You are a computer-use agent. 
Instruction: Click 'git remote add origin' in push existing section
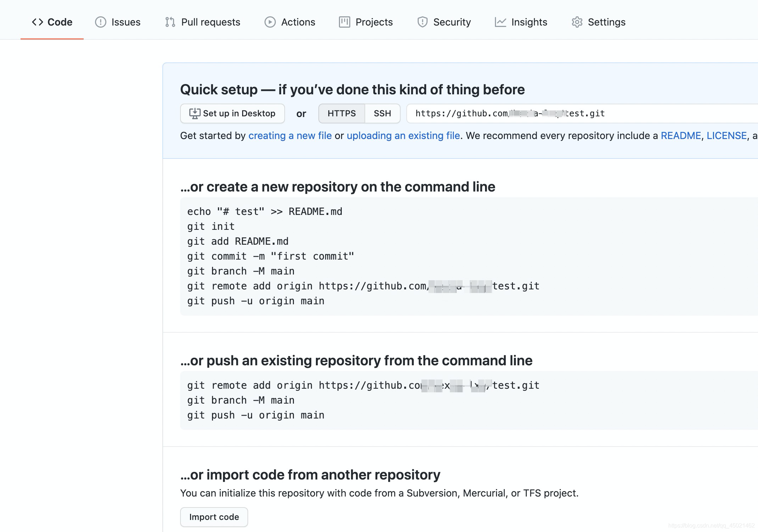tap(363, 386)
